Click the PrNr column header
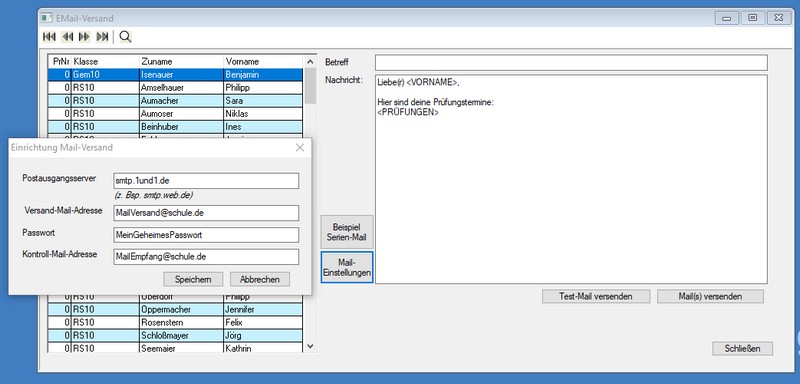Viewport: 800px width, 384px height. point(60,61)
